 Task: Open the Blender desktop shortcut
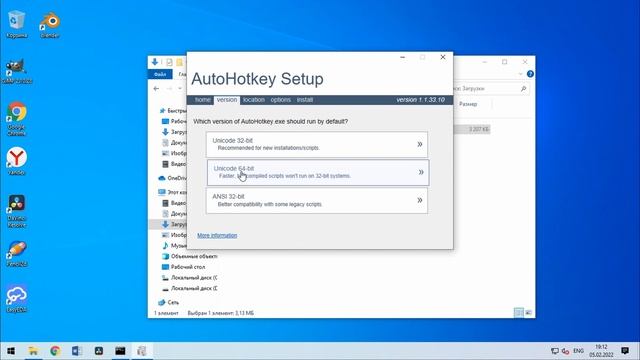(50, 24)
